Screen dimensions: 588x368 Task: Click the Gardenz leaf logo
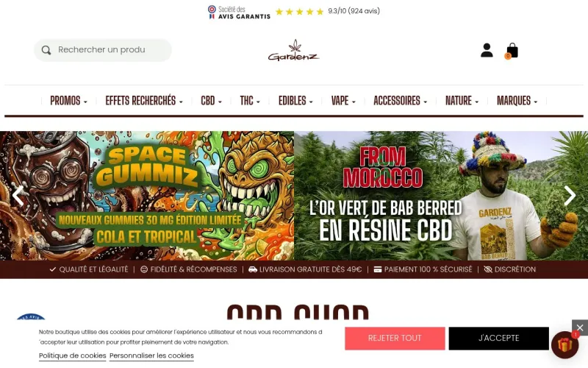[x=293, y=50]
